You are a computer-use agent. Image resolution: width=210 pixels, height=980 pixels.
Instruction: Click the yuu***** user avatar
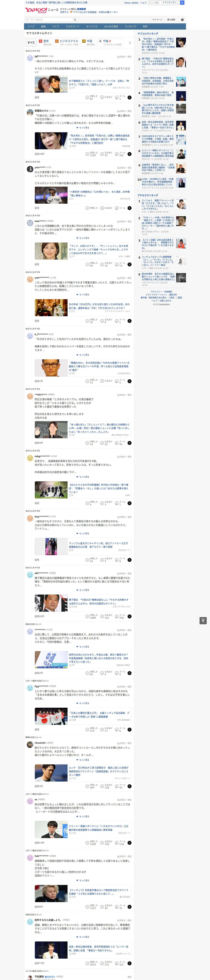[x=30, y=169]
